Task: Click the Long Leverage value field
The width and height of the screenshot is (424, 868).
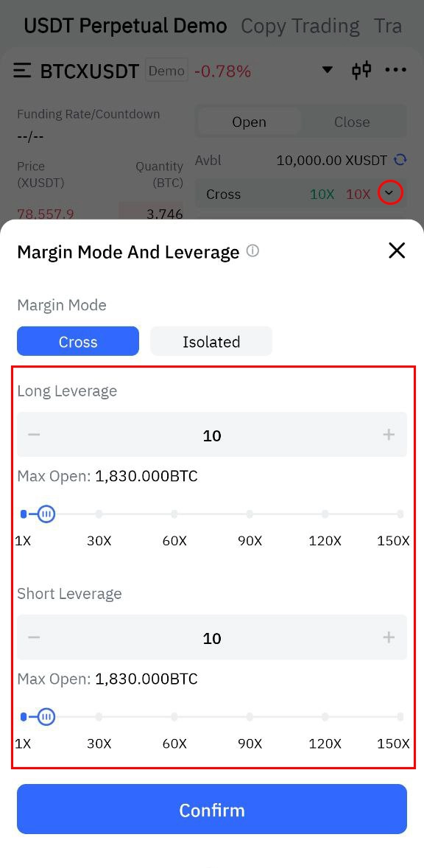Action: [x=212, y=435]
